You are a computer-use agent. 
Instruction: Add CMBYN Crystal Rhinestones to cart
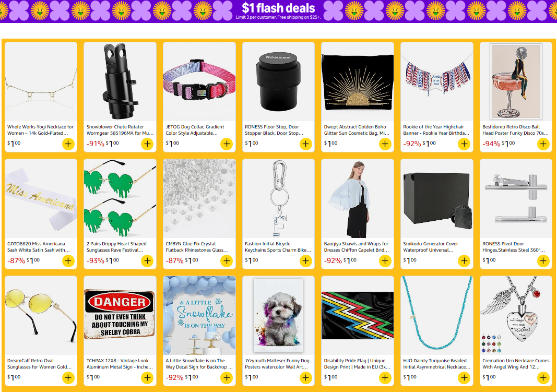coord(227,261)
